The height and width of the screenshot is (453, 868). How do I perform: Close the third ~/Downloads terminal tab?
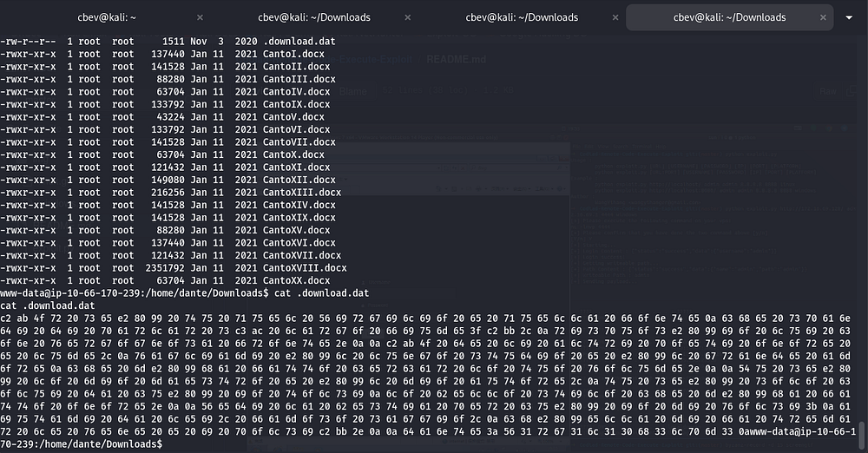(x=615, y=17)
